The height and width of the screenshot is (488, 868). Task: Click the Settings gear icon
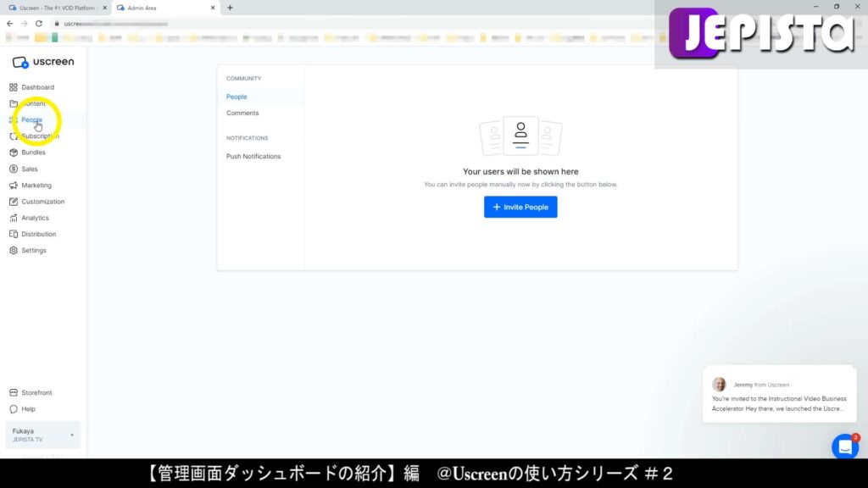14,251
